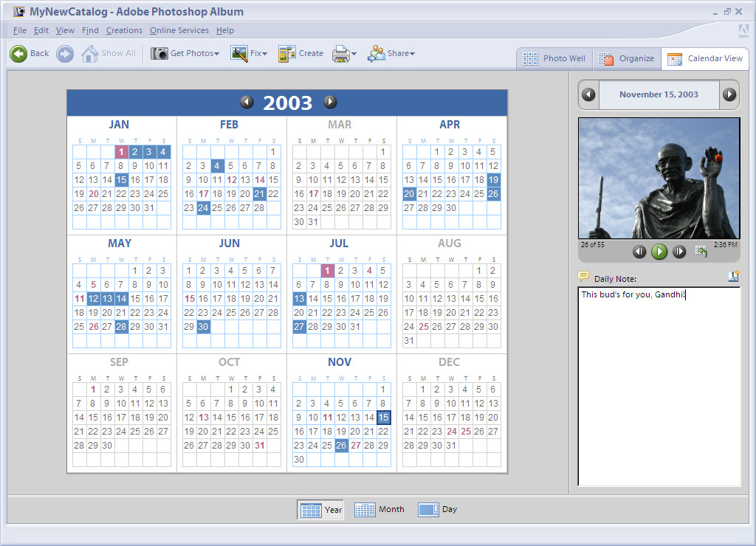Open the Share dropdown menu
Image resolution: width=756 pixels, height=546 pixels.
[x=392, y=53]
